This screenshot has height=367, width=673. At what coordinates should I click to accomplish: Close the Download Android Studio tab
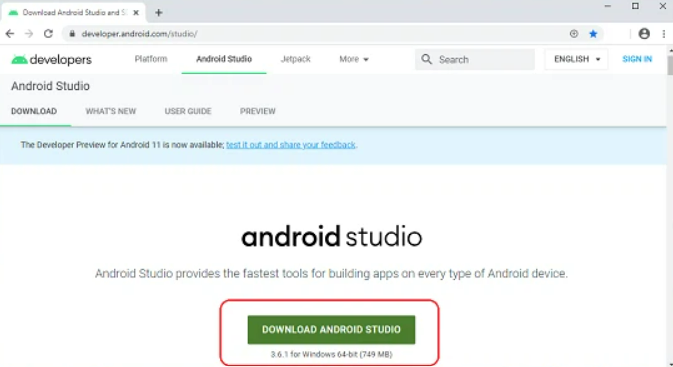pos(136,12)
